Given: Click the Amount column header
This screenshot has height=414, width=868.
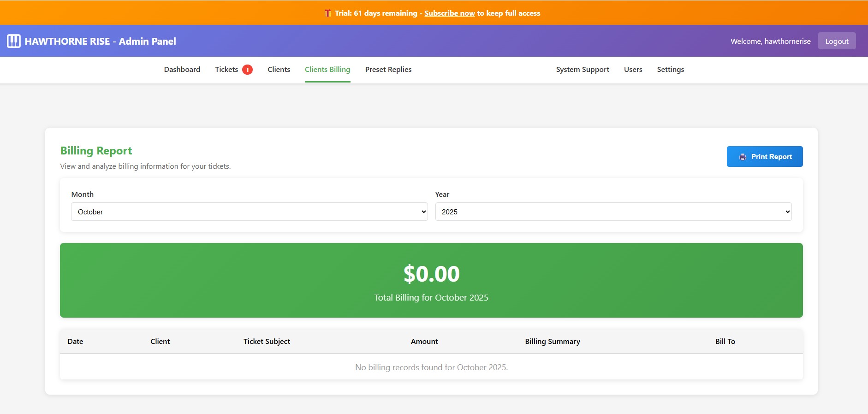Looking at the screenshot, I should [424, 342].
